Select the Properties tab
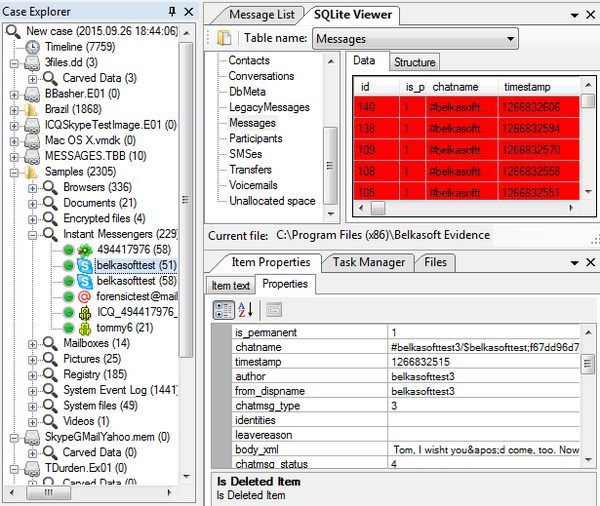The height and width of the screenshot is (506, 600). [285, 284]
